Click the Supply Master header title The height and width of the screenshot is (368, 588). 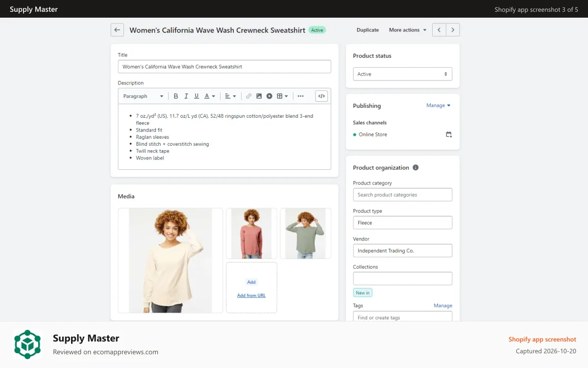coord(34,9)
